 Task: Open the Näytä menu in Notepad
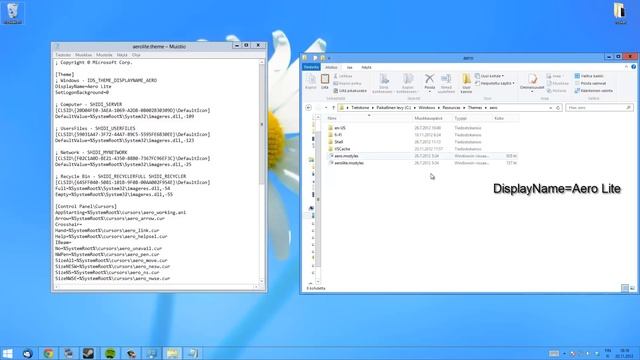tap(122, 55)
